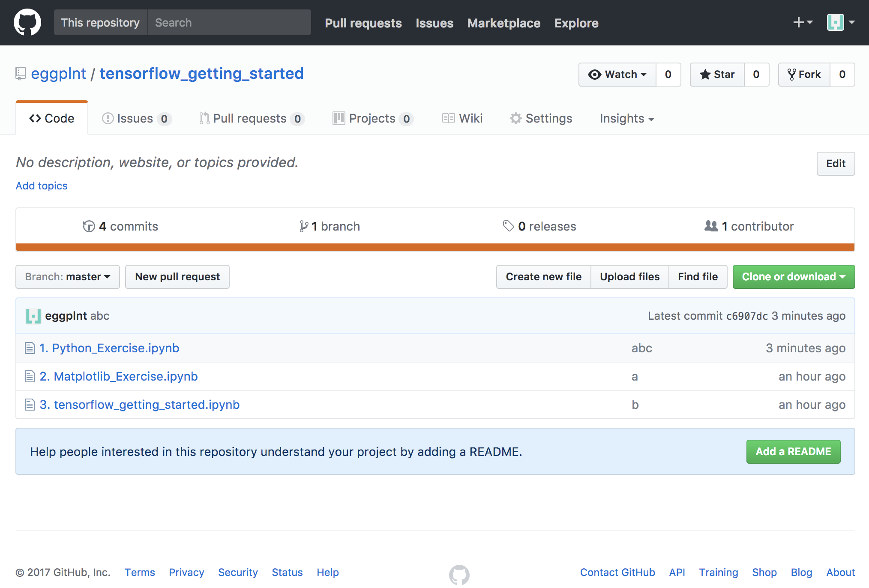Click the eye icon on Watch button
869x588 pixels.
(594, 75)
